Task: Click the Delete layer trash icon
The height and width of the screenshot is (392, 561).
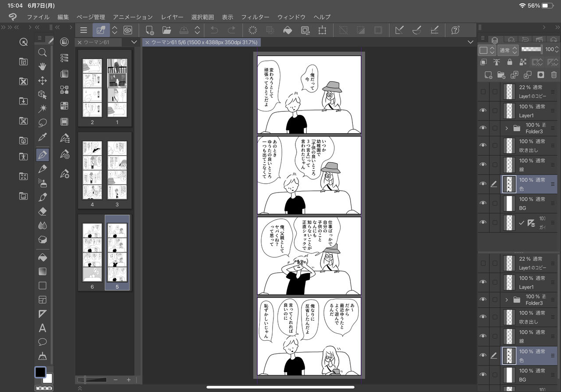Action: pos(554,75)
